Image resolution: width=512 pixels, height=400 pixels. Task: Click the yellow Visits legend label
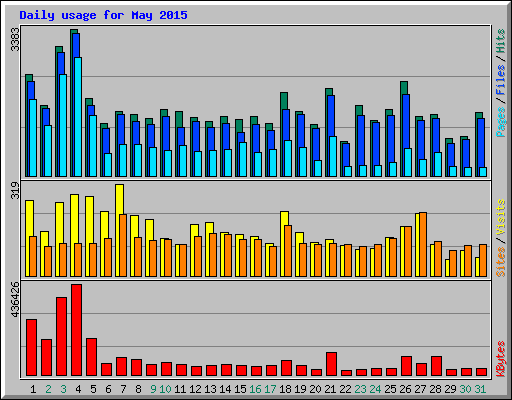(x=500, y=218)
